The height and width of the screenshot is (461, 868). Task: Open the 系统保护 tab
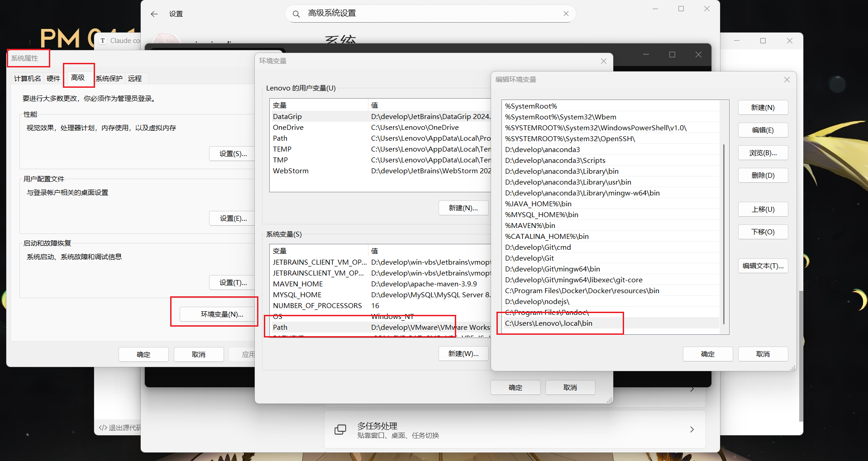(109, 79)
